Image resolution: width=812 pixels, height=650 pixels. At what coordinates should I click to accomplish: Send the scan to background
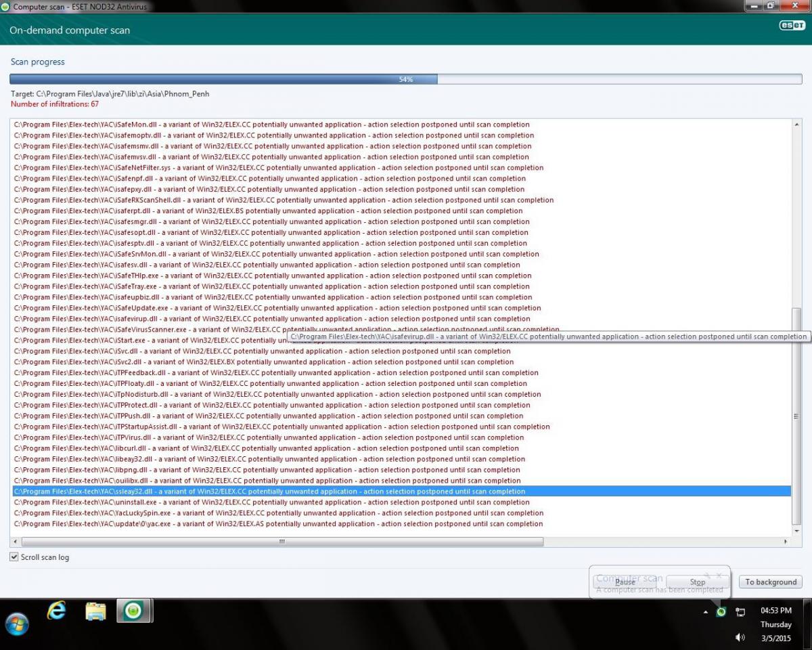[771, 582]
